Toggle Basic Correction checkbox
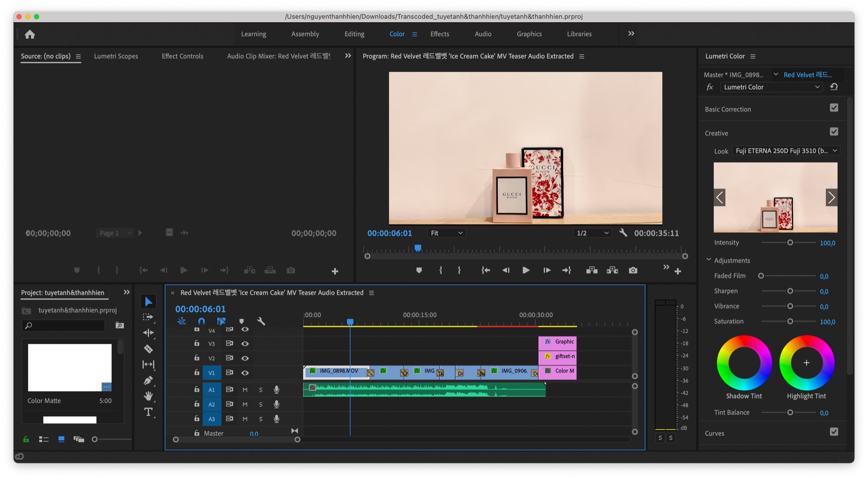The image size is (868, 479). (834, 108)
